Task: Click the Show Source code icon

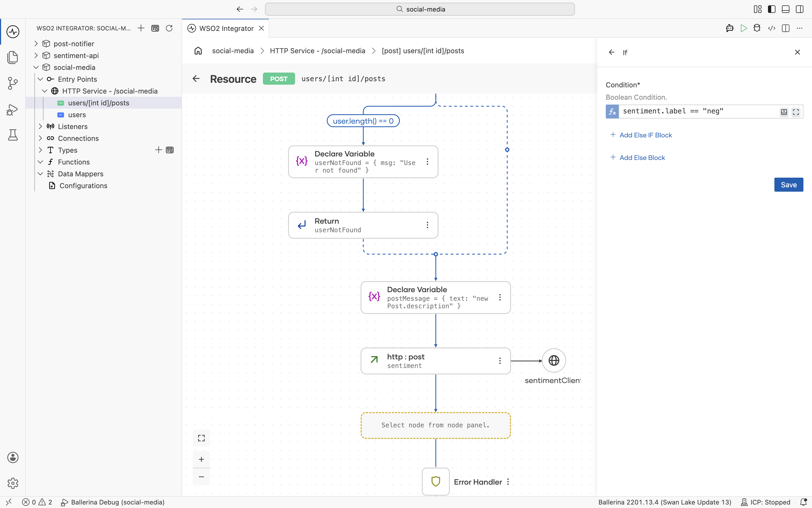Action: click(x=771, y=28)
